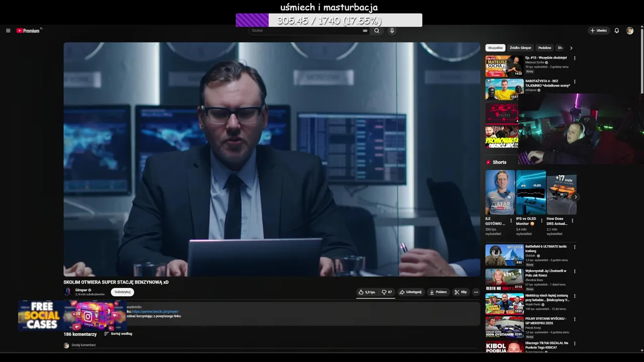Open options for How Does DRS short
The image size is (644, 362).
[x=573, y=220]
